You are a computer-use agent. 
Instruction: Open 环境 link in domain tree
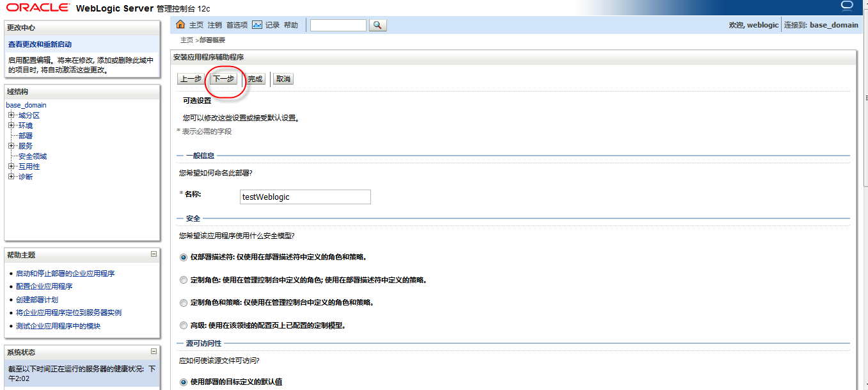[x=25, y=126]
